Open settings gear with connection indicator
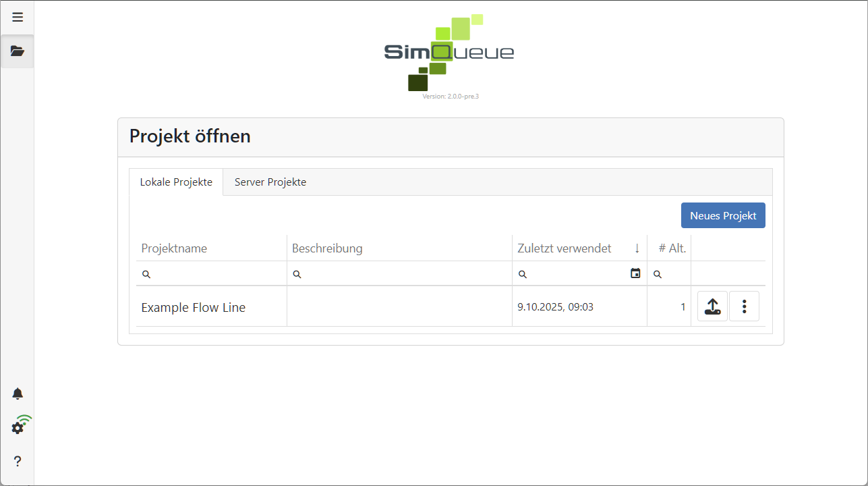The height and width of the screenshot is (486, 868). click(x=18, y=427)
